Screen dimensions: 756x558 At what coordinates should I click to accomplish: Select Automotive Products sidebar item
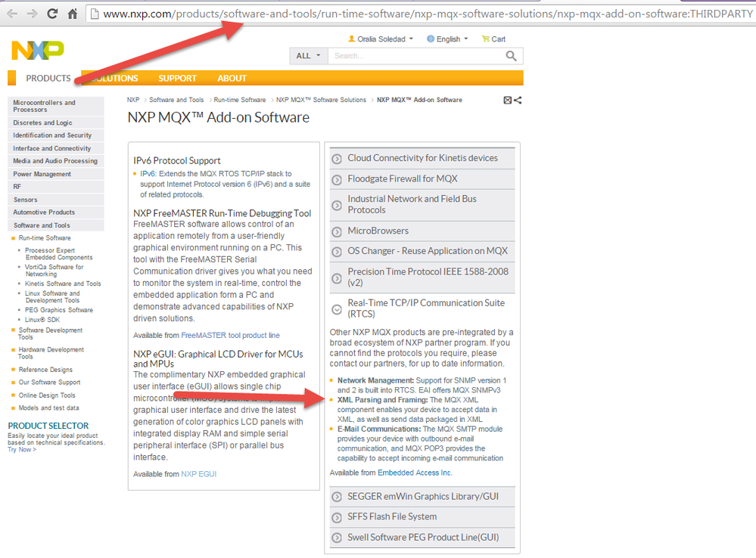(x=56, y=212)
